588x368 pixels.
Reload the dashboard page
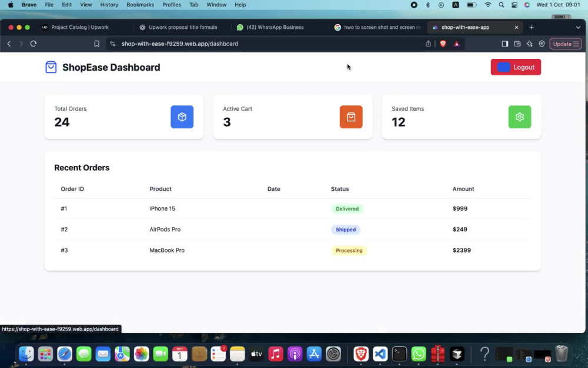point(34,44)
